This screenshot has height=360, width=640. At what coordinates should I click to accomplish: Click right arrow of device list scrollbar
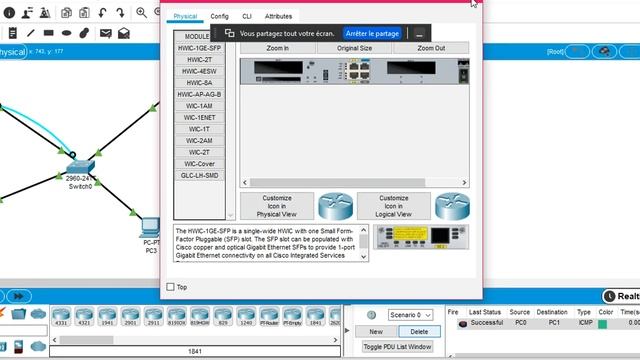(x=336, y=340)
